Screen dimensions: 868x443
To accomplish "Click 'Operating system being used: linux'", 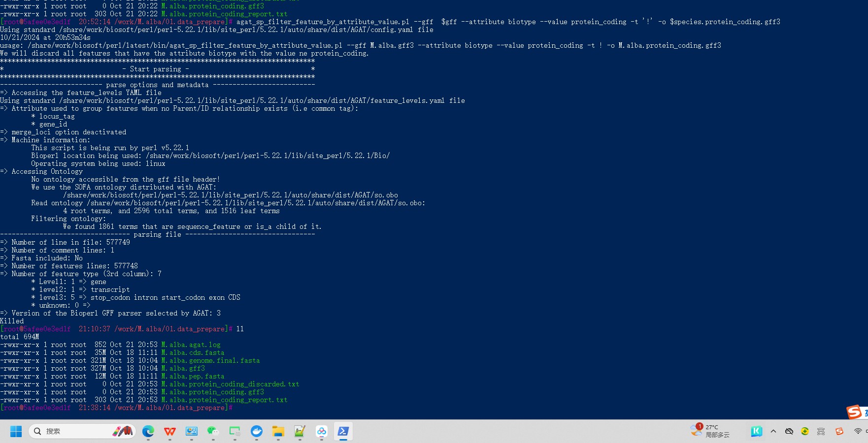I will click(99, 164).
